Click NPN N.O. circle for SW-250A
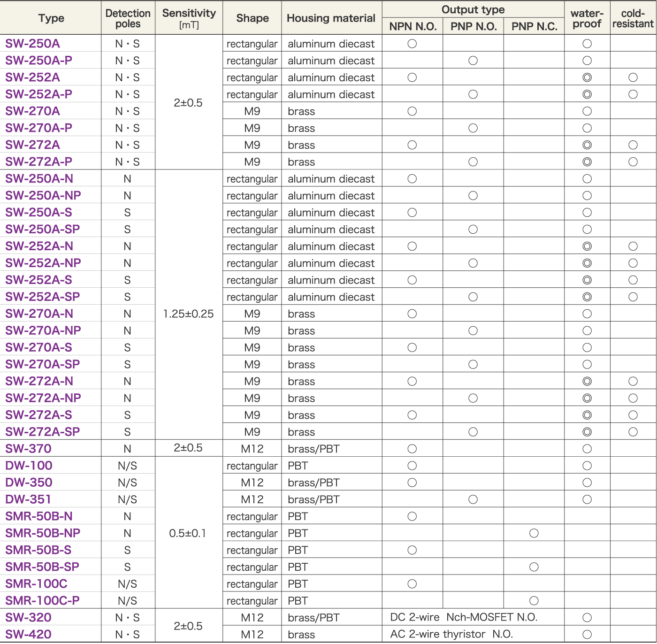 412,44
